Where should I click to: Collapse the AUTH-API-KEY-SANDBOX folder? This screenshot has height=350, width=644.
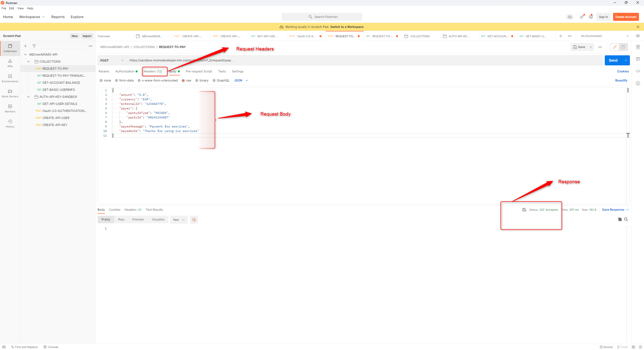click(x=28, y=97)
